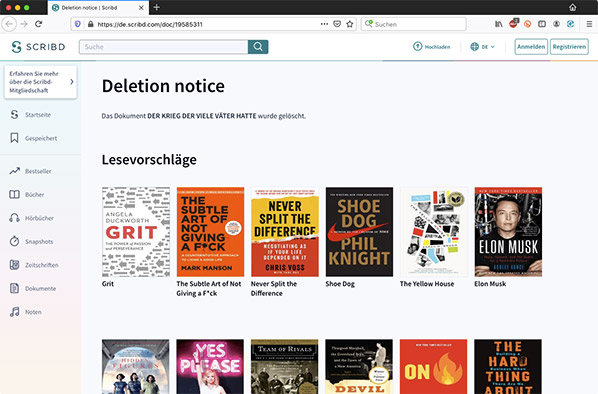Close the Deletion notice tab
The width and height of the screenshot is (598, 394).
141,8
